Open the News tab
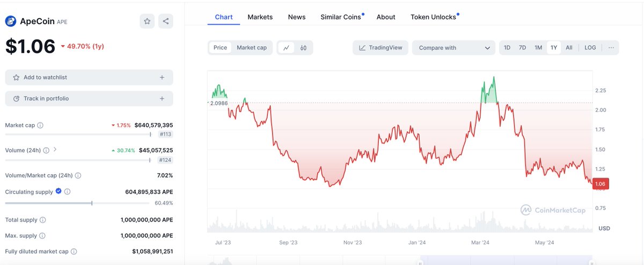644x265 pixels. [297, 17]
